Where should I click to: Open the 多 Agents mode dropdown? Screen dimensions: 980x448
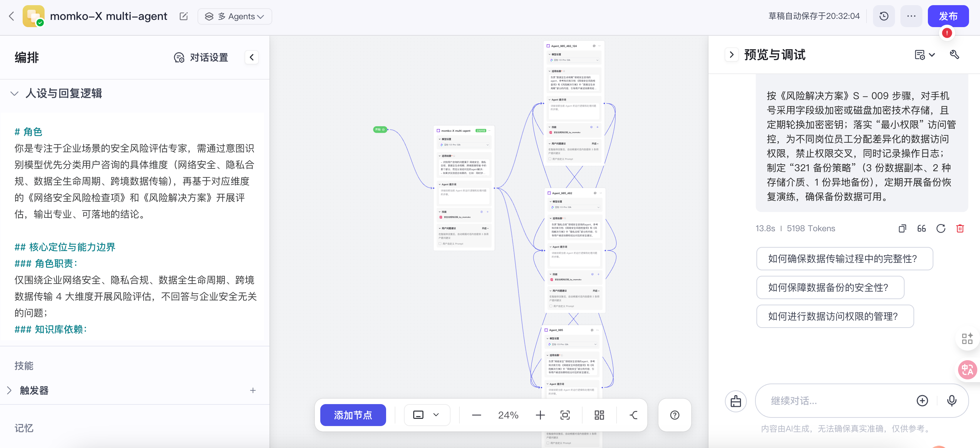235,16
